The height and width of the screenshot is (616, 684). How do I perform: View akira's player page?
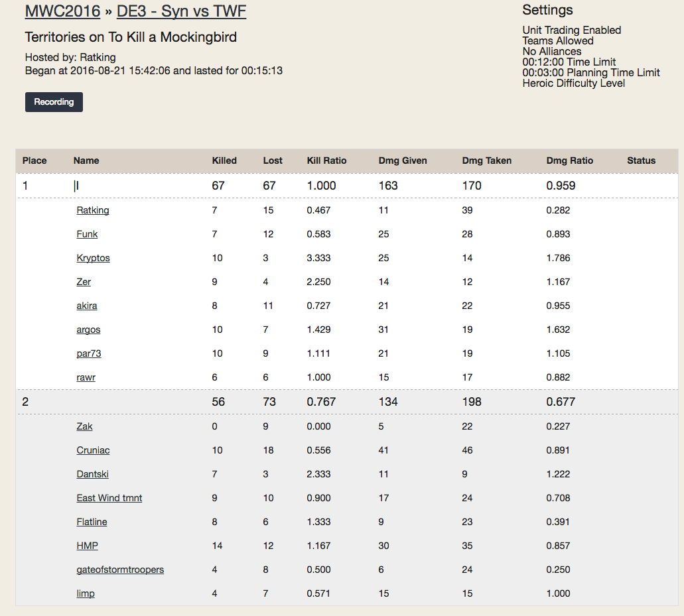pos(87,306)
